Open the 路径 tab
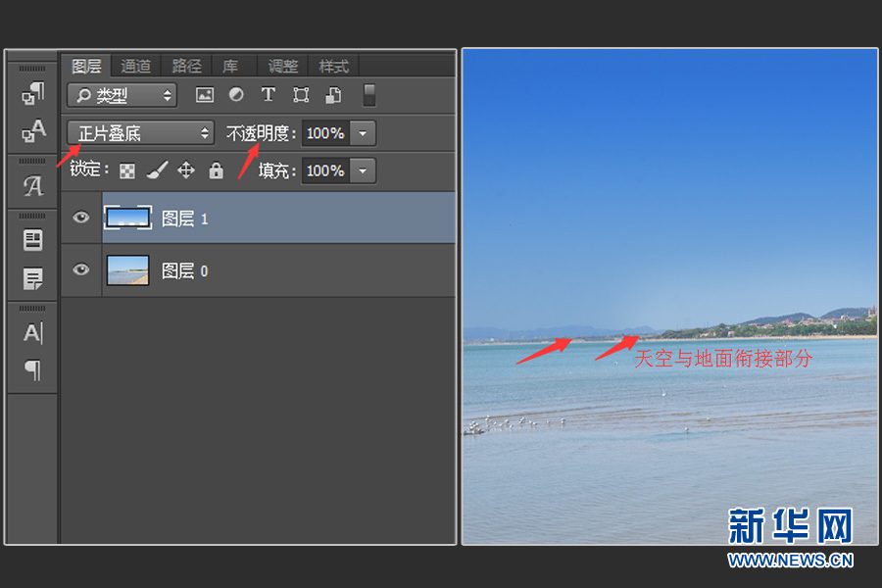882x588 pixels. [x=186, y=66]
